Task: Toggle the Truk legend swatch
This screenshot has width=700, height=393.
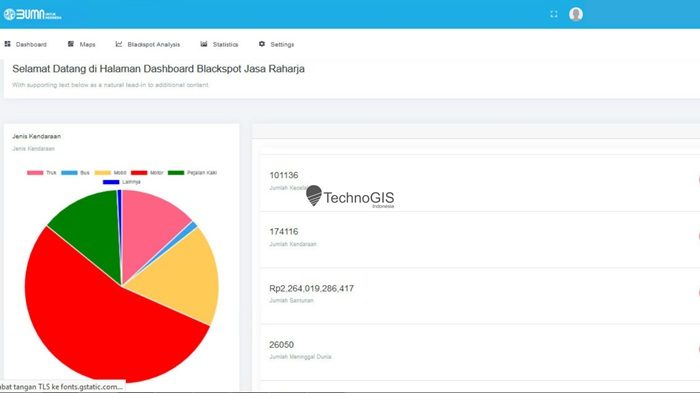Action: pyautogui.click(x=35, y=172)
